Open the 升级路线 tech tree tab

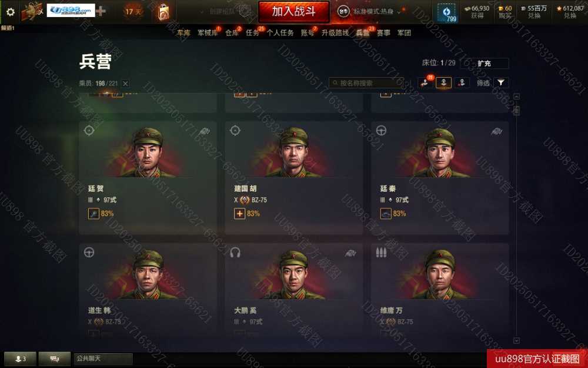click(x=335, y=33)
